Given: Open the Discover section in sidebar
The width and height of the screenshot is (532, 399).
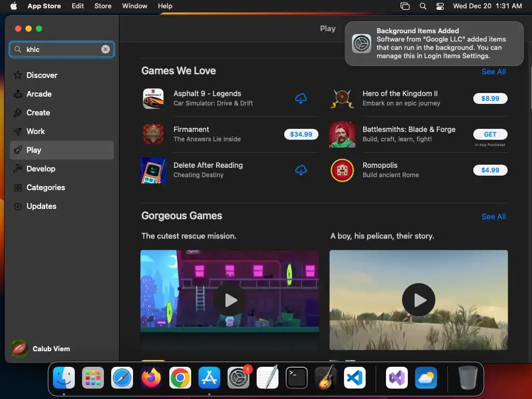Looking at the screenshot, I should coord(62,75).
